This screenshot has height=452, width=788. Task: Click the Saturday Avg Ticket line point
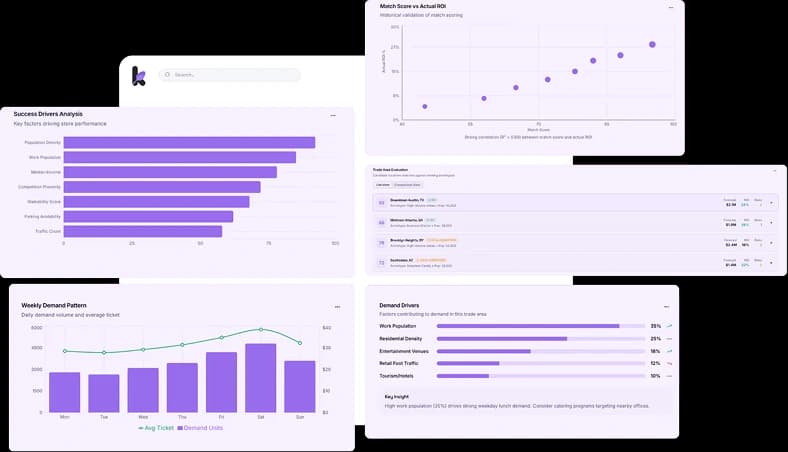tap(261, 330)
